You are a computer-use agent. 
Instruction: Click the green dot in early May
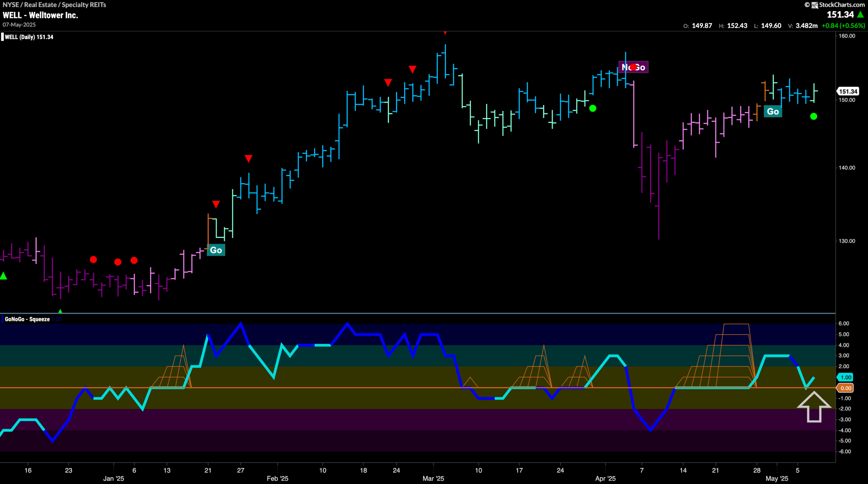coord(813,116)
